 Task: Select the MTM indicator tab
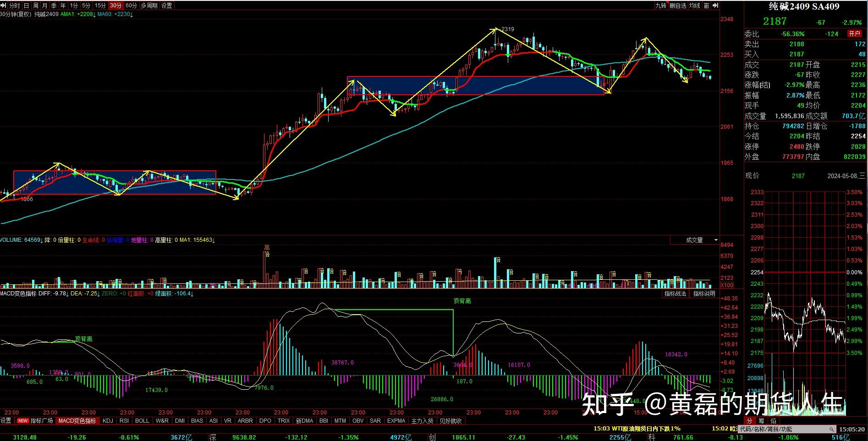pyautogui.click(x=340, y=421)
